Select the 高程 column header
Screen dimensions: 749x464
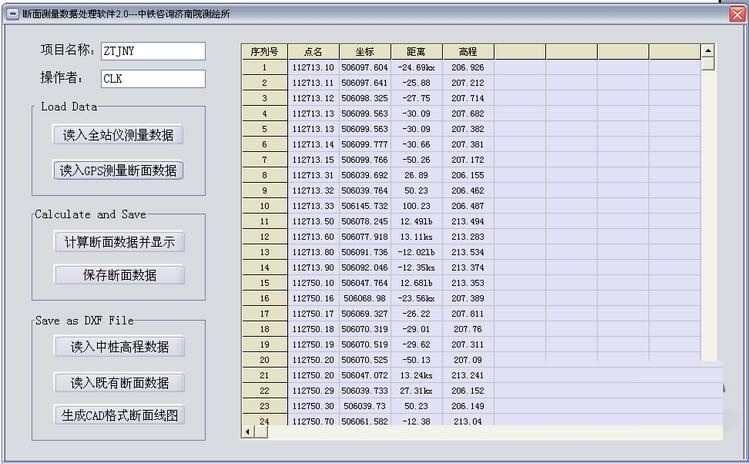(x=468, y=52)
